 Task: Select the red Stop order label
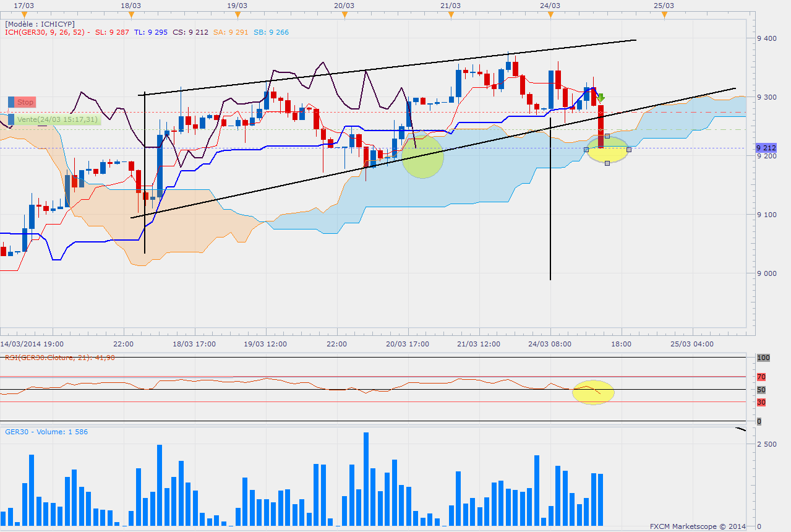[26, 102]
